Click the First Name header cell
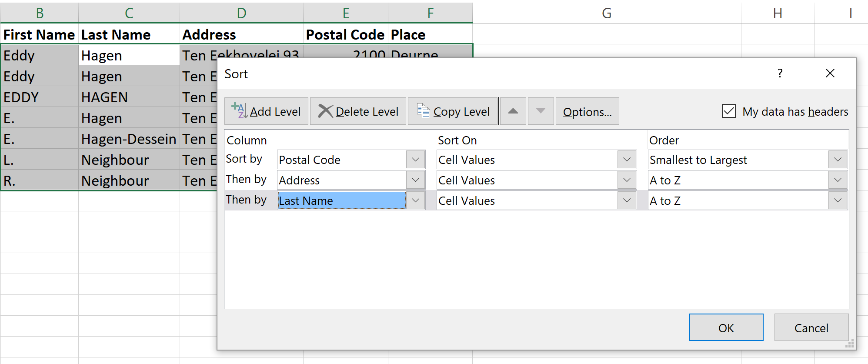This screenshot has height=364, width=868. click(x=40, y=34)
